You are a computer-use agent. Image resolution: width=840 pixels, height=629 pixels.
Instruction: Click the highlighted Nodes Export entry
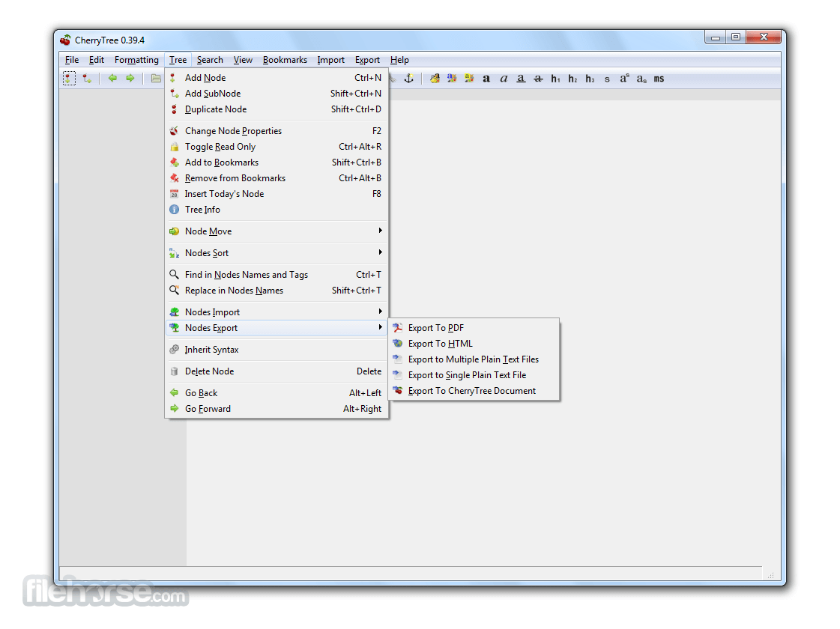(277, 328)
